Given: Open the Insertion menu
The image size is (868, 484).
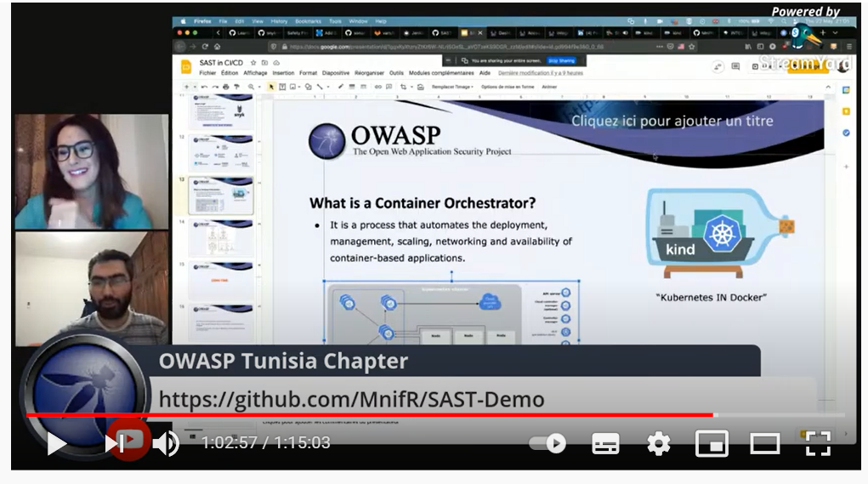Looking at the screenshot, I should 283,73.
